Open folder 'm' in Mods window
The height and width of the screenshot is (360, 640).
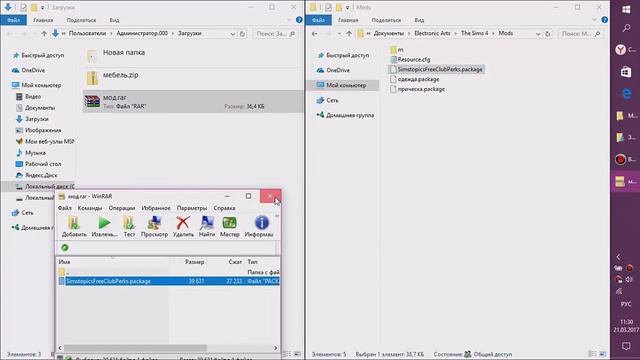click(x=397, y=50)
